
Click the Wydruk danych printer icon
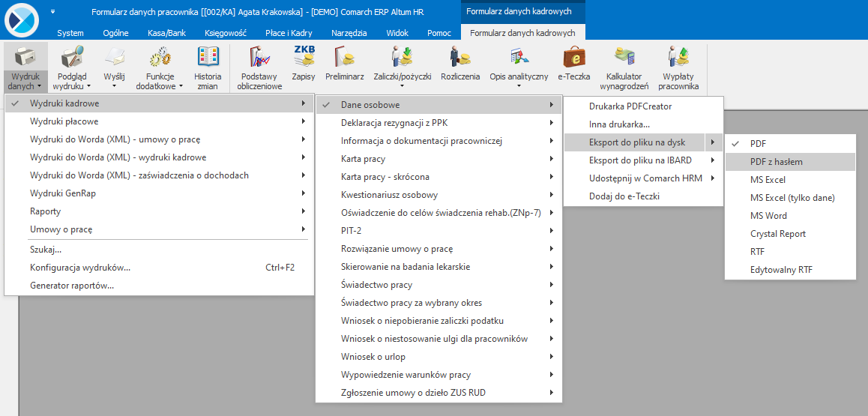click(24, 58)
